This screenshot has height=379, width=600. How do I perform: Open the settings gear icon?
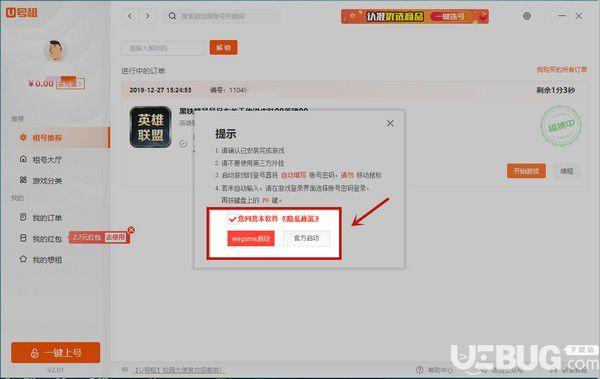(527, 16)
